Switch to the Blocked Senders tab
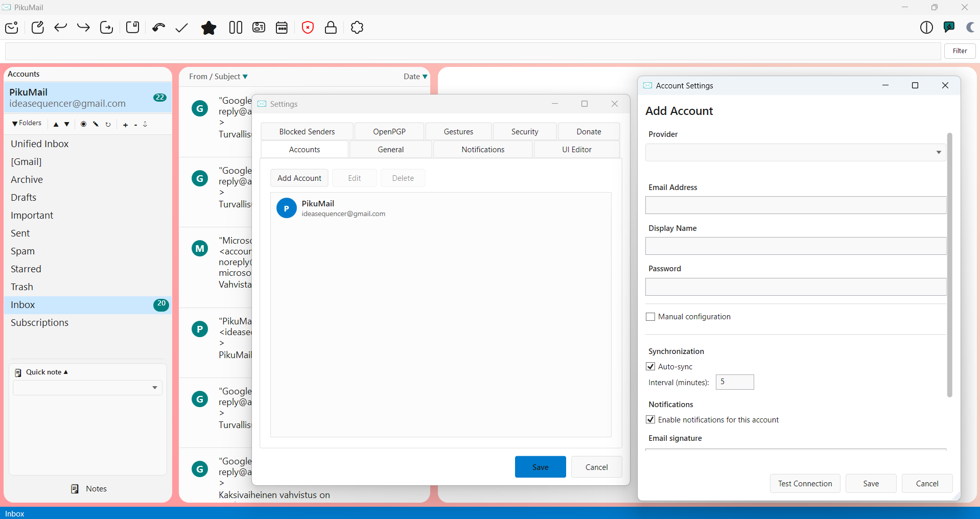The width and height of the screenshot is (980, 519). (307, 131)
